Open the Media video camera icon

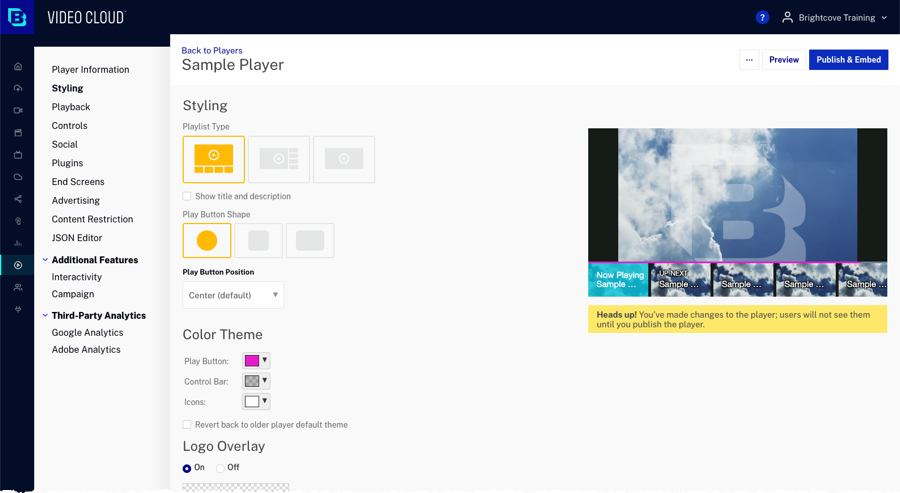(x=18, y=111)
